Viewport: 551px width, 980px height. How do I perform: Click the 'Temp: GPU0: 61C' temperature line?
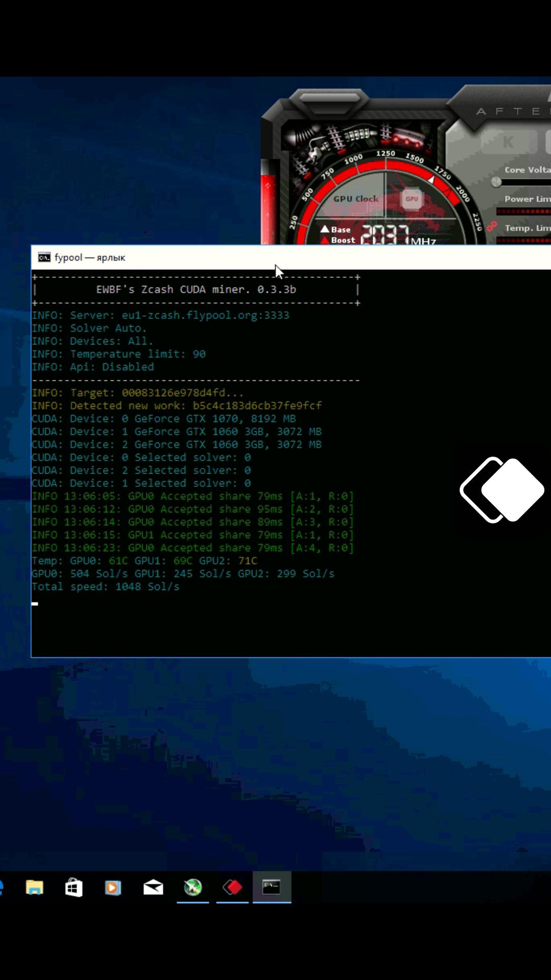(x=145, y=561)
